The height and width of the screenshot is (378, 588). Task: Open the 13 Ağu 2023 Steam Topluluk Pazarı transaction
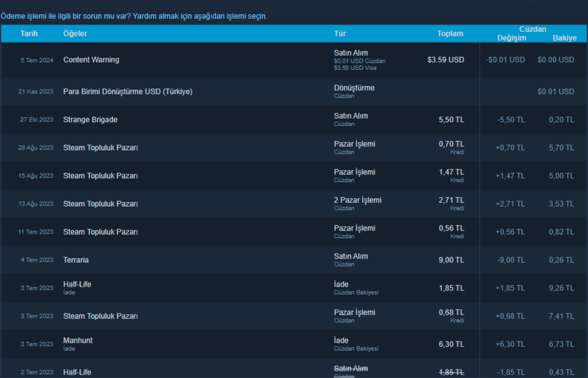(x=100, y=204)
